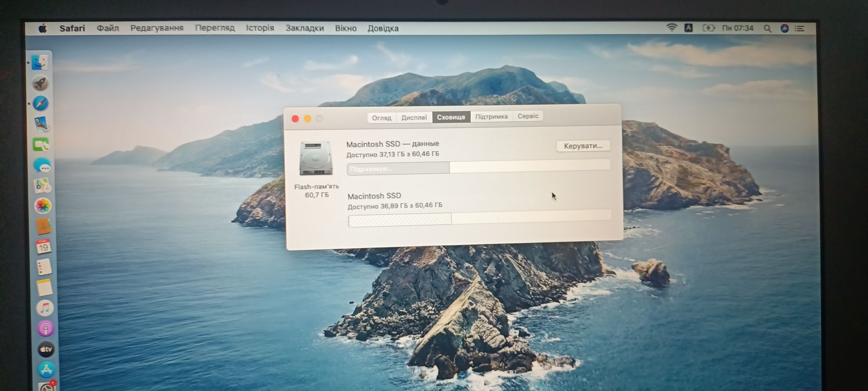Click the Macintosh SSD — данные storage bar
Screen dimensions: 868x391
click(478, 167)
